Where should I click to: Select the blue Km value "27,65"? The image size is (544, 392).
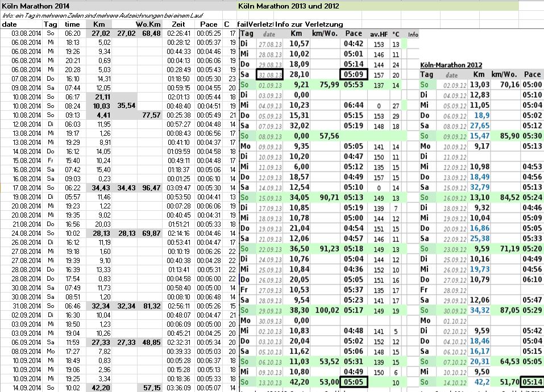point(480,126)
